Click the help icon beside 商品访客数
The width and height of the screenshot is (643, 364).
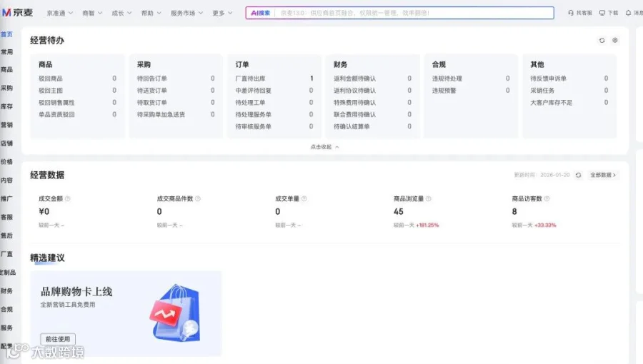click(x=547, y=198)
